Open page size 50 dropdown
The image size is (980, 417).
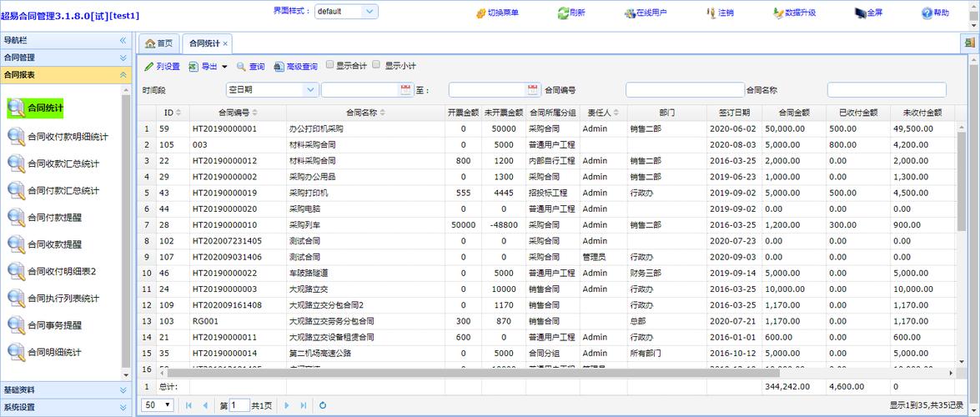[x=158, y=405]
